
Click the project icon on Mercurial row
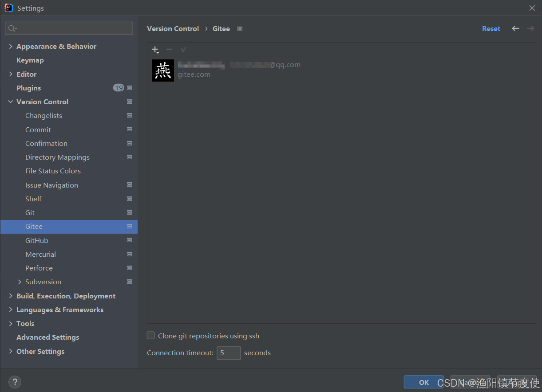click(129, 254)
